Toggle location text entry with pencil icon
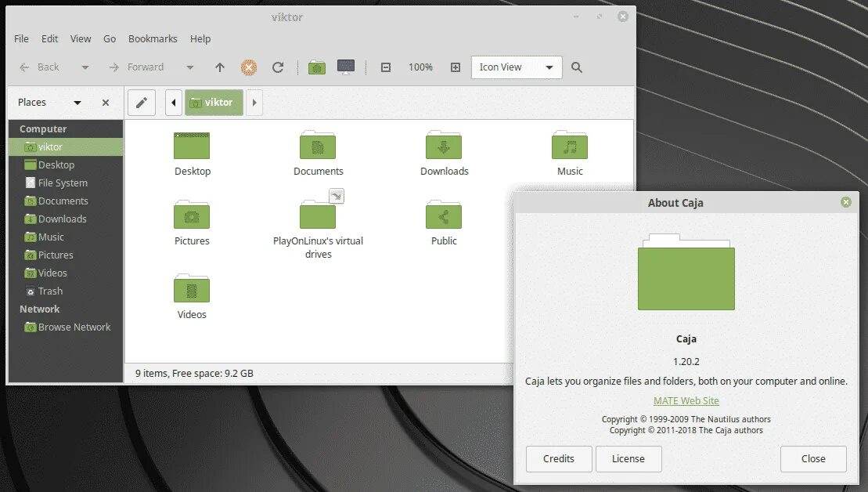Image resolution: width=868 pixels, height=492 pixels. coord(142,103)
